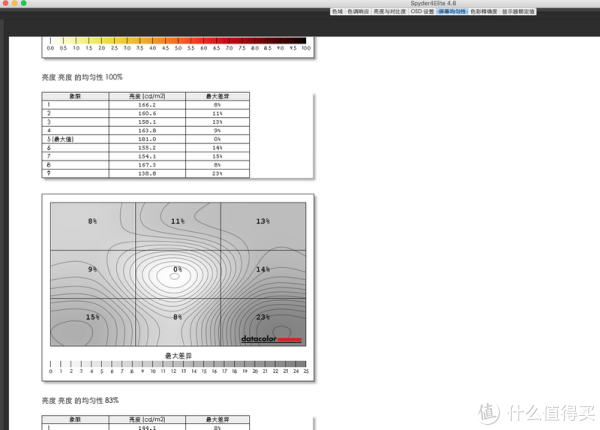The width and height of the screenshot is (600, 430).
Task: Click the 181.0 maximum luminance cell
Action: [x=147, y=139]
